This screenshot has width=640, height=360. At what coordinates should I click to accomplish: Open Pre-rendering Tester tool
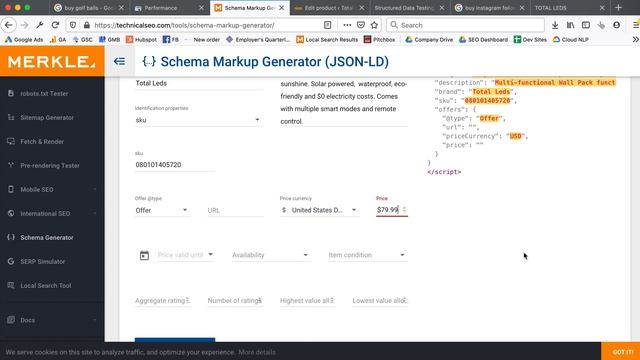pos(50,166)
